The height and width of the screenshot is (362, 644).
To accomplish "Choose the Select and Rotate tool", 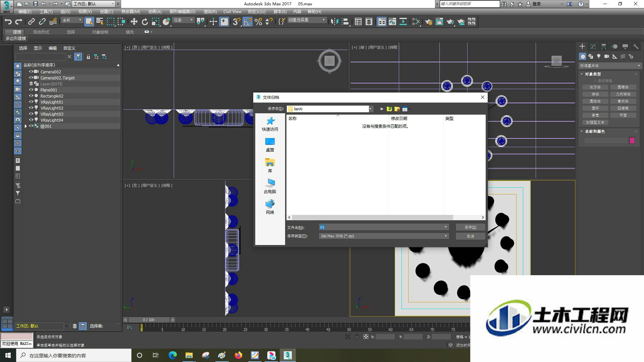I will point(145,22).
